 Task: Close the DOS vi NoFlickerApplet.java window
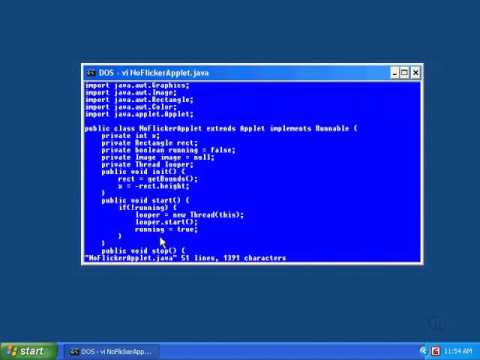pos(415,73)
